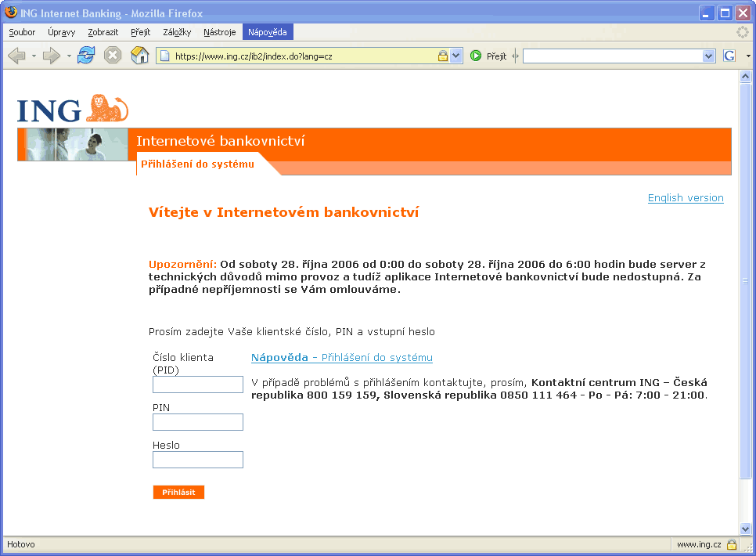756x556 pixels.
Task: Click the orange Přihlásit button
Action: pyautogui.click(x=178, y=492)
